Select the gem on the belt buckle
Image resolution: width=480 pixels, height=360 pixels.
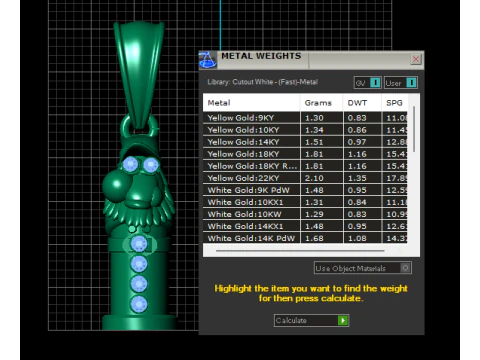click(139, 244)
